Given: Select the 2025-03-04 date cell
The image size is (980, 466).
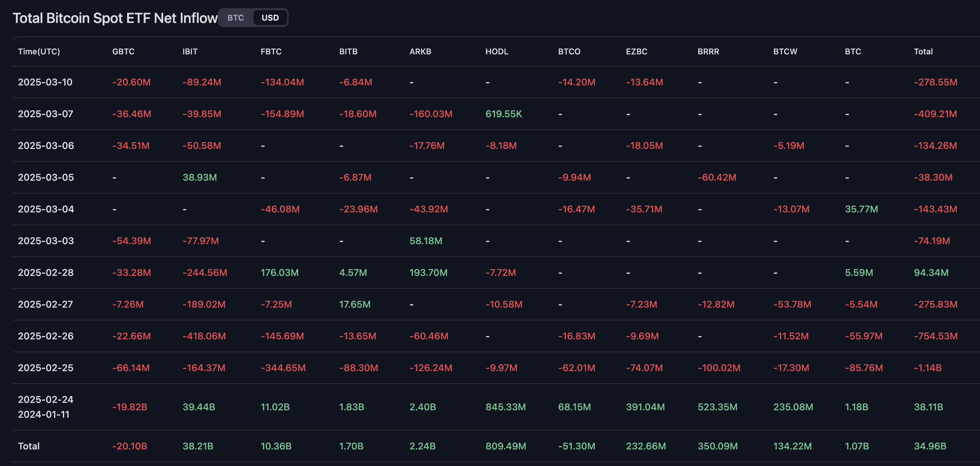Looking at the screenshot, I should coord(46,209).
